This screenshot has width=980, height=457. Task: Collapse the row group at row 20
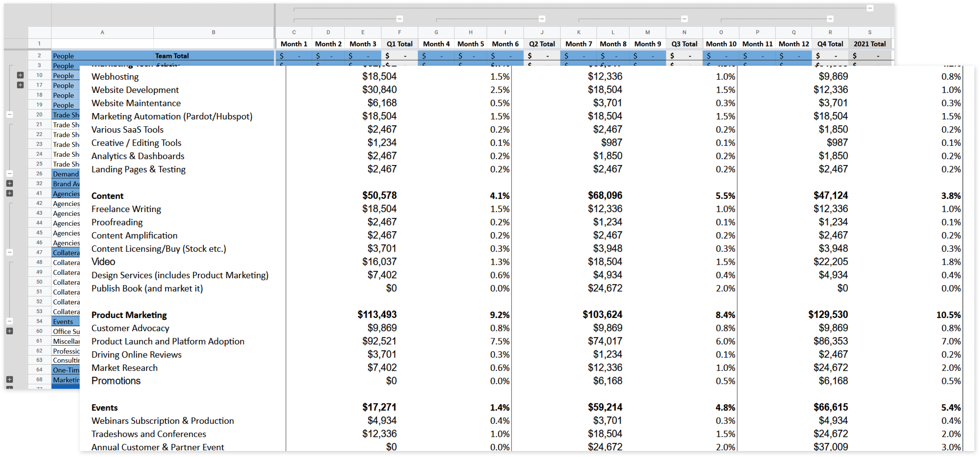(x=10, y=114)
